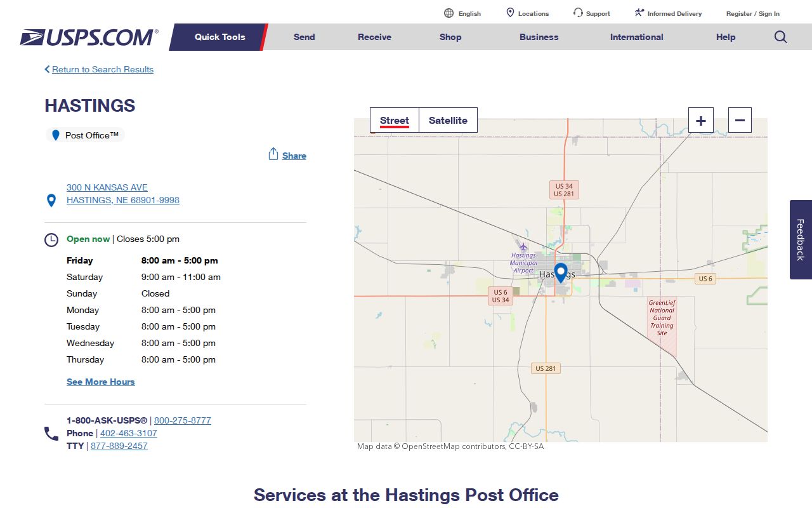This screenshot has height=508, width=812.
Task: Open the search magnifier icon
Action: 781,37
